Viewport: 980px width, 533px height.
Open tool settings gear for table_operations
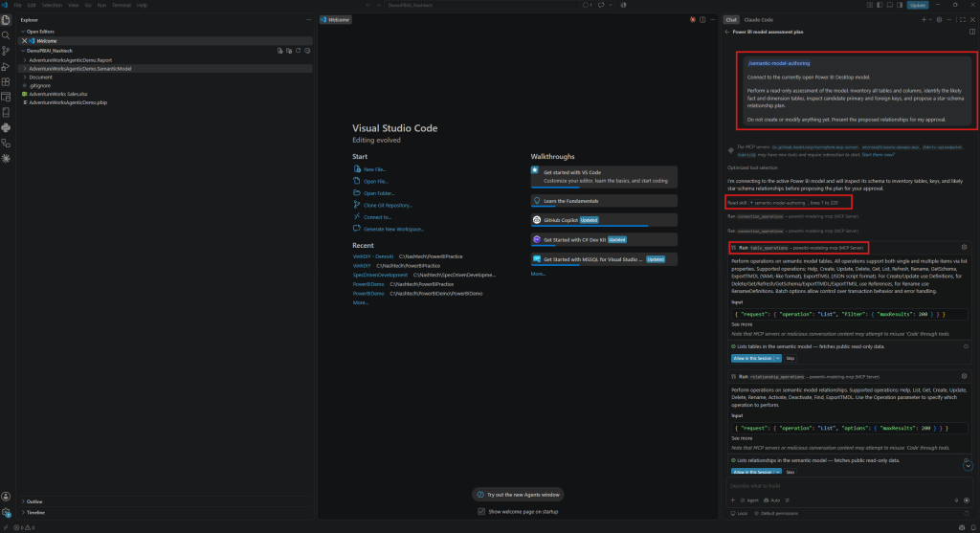[x=964, y=248]
